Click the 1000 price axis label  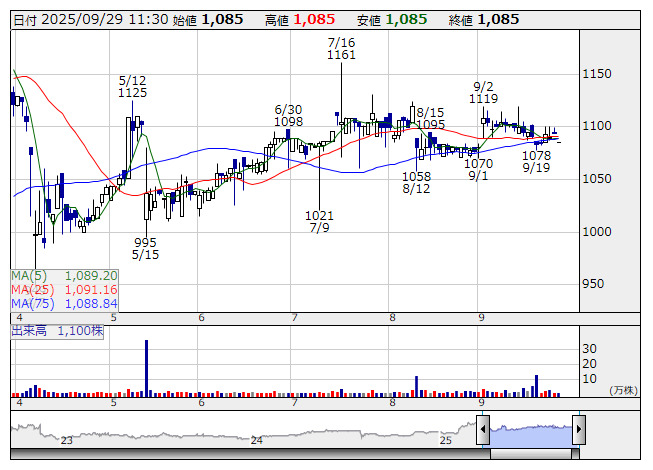pos(597,232)
